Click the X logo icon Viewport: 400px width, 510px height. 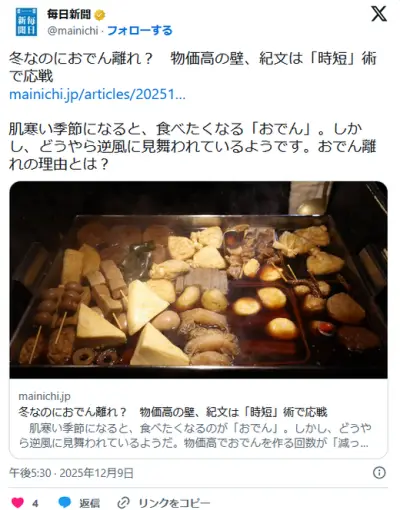(x=379, y=14)
